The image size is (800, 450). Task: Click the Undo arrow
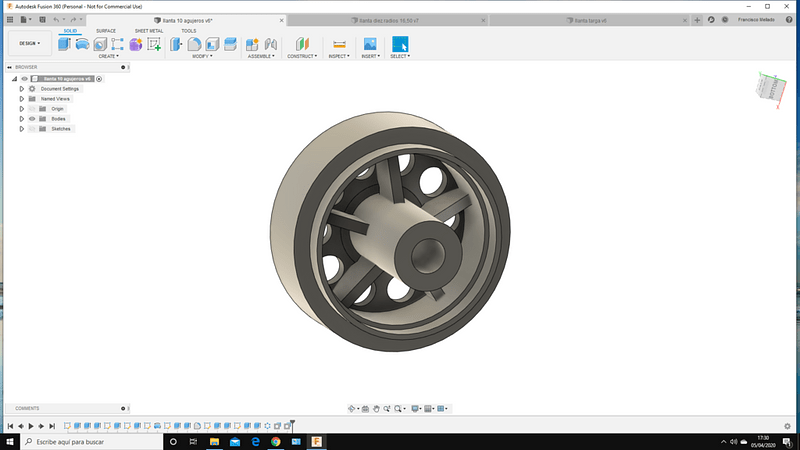57,20
